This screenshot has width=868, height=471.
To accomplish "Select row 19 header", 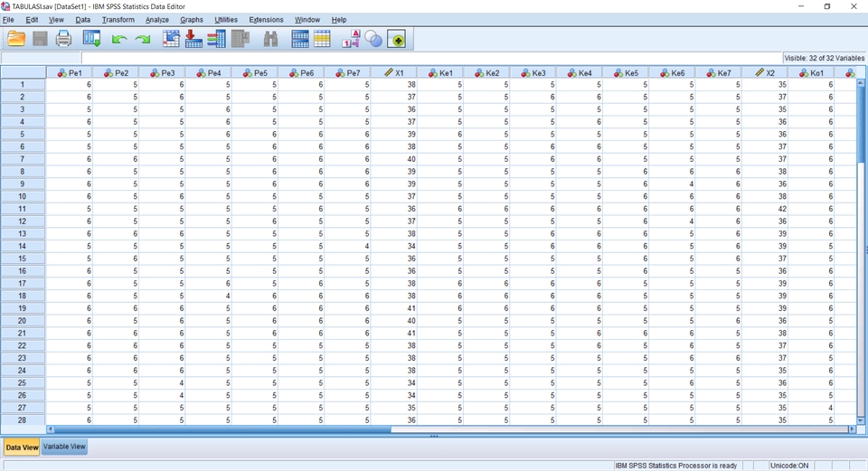I will [x=23, y=308].
